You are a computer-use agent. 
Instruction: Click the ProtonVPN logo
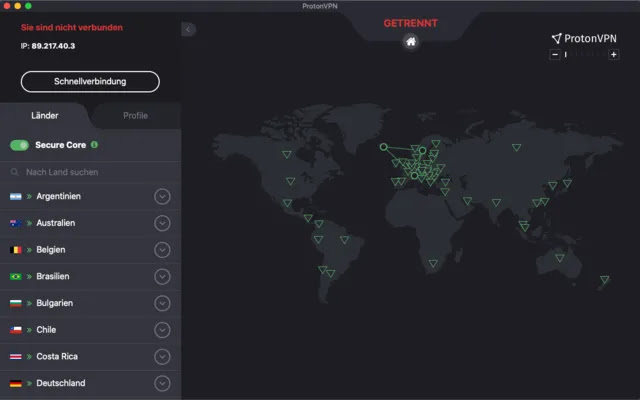pos(584,38)
